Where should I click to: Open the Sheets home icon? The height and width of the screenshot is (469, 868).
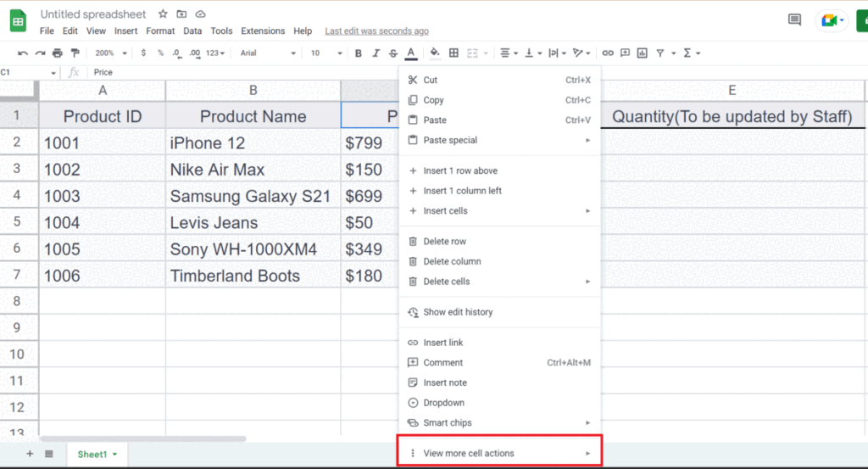click(19, 21)
